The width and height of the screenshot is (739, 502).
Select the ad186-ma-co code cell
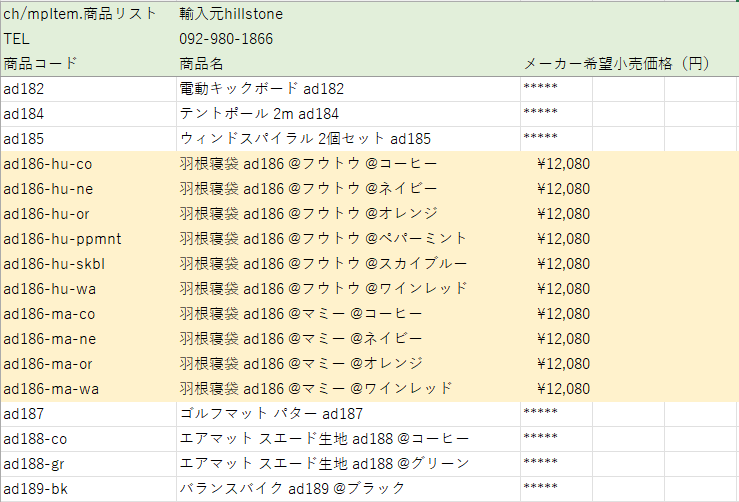48,314
